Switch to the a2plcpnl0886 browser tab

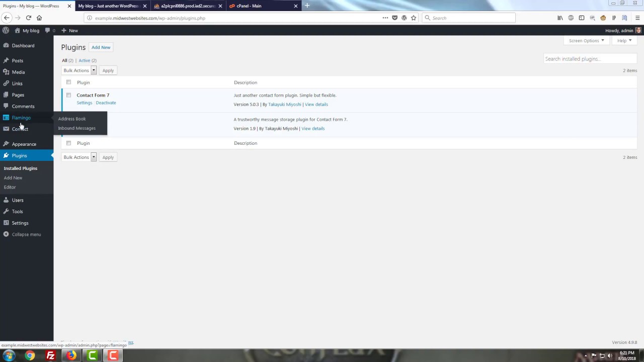[x=188, y=6]
